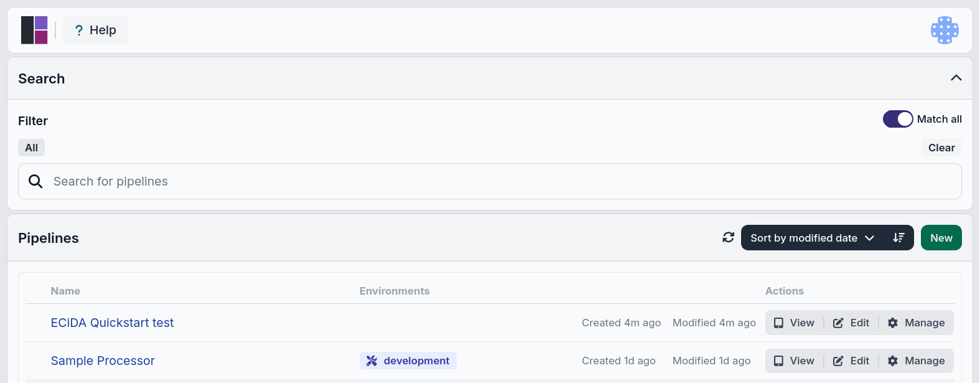Screen dimensions: 980x383
Task: Click 'Modified 1d ago' text
Action: click(x=711, y=361)
